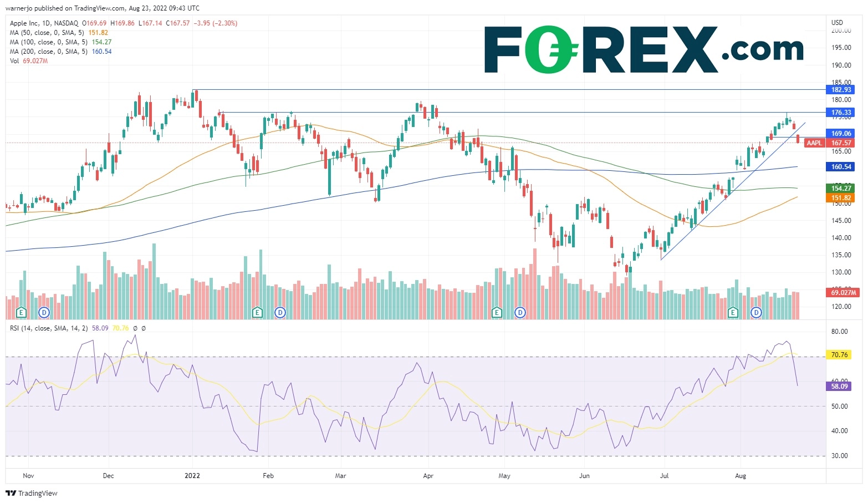868x503 pixels.
Task: Click the FOREX.com logo
Action: coord(643,50)
